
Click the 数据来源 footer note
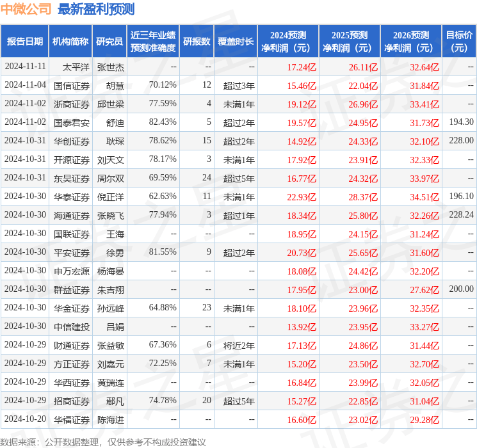(x=103, y=442)
